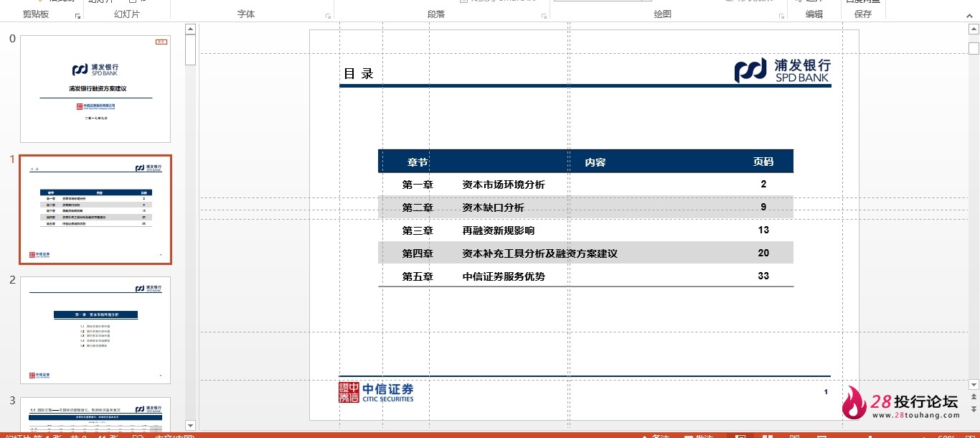
Task: Click the 章节 table header cell
Action: (418, 162)
